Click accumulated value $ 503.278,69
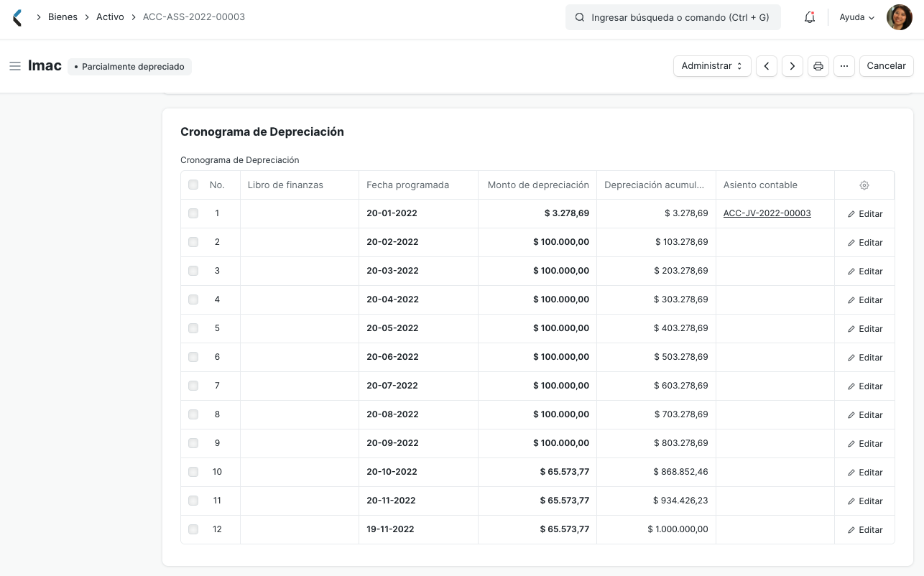This screenshot has height=576, width=924. (680, 357)
